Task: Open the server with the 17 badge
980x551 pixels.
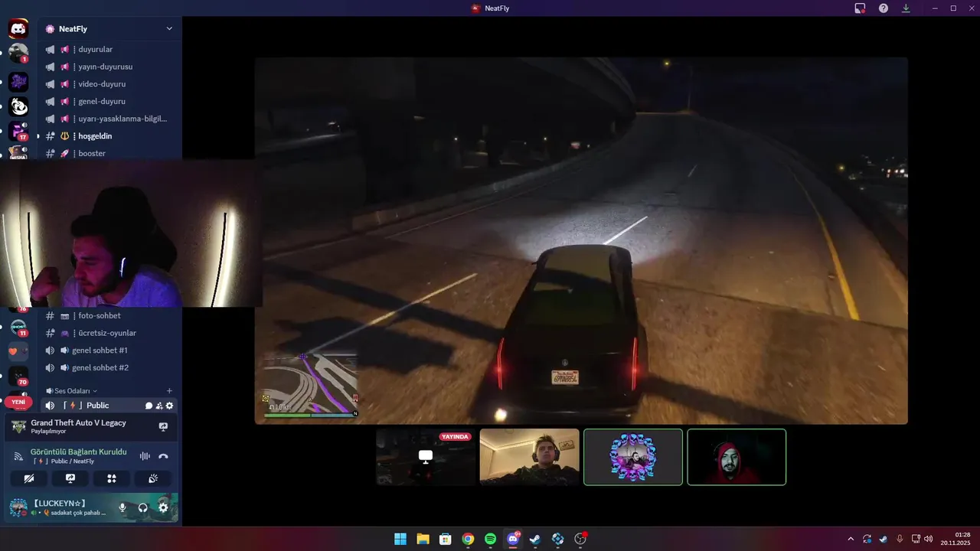Action: (18, 132)
